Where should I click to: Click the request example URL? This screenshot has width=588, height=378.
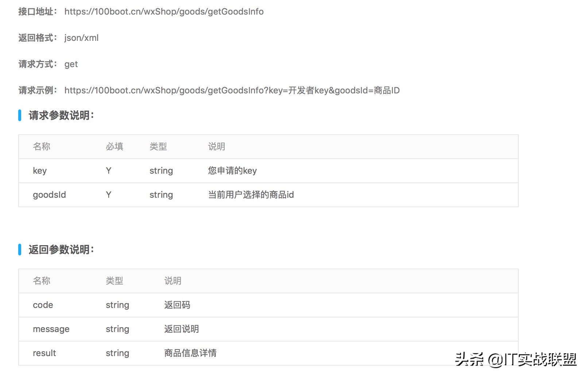(x=232, y=90)
